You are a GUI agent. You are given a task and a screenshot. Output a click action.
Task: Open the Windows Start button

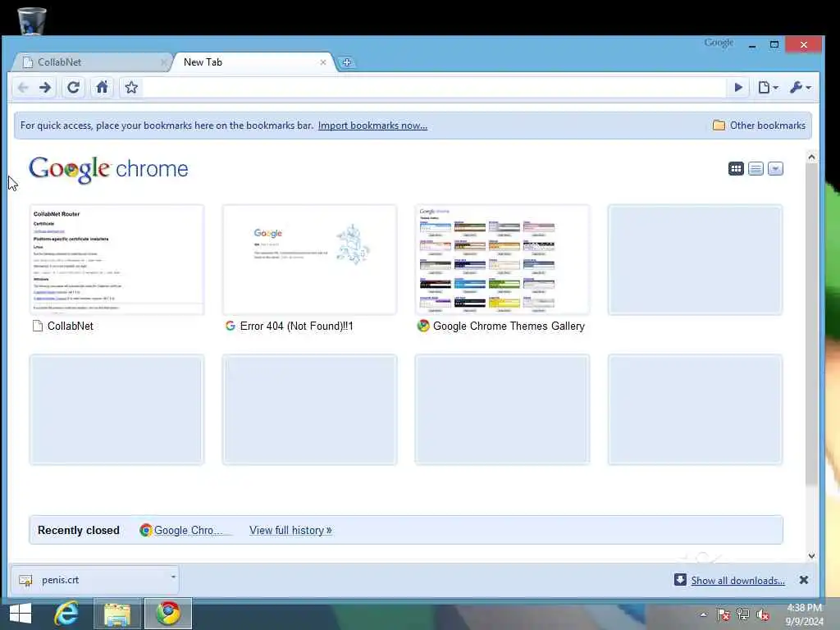click(x=21, y=614)
